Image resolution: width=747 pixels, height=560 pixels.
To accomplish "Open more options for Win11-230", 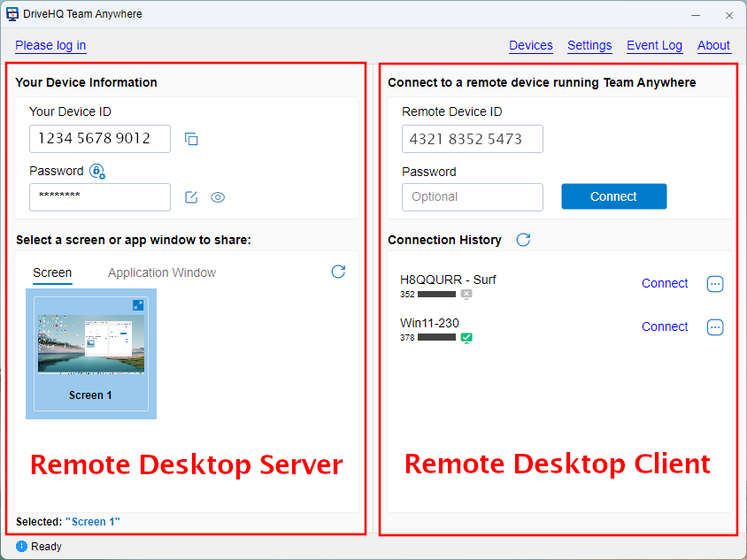I will point(715,327).
